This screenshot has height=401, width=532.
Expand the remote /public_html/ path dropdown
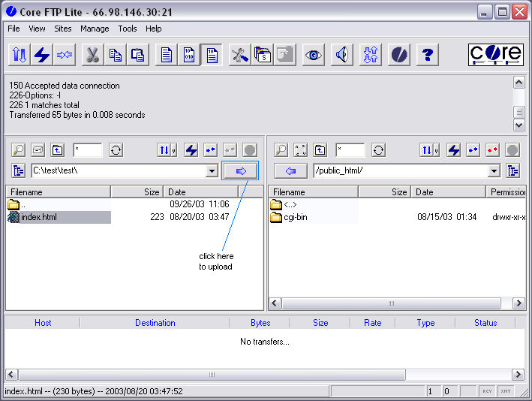click(494, 171)
